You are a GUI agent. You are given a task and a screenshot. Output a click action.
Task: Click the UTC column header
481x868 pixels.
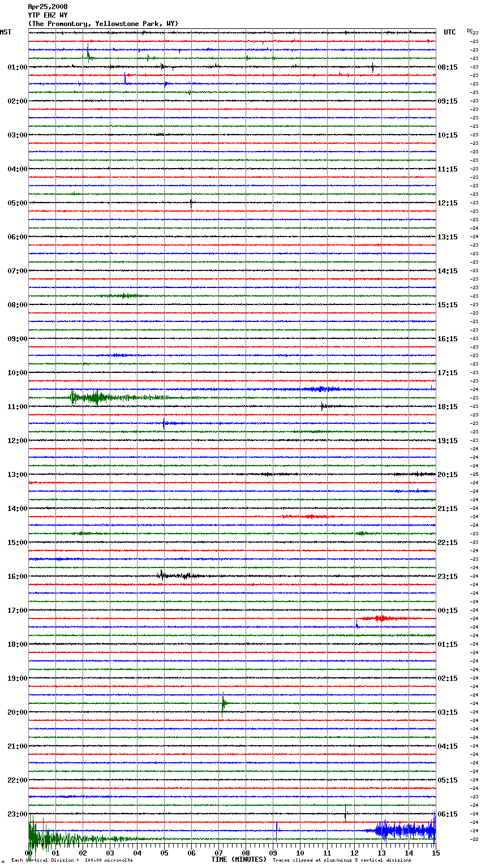[449, 32]
